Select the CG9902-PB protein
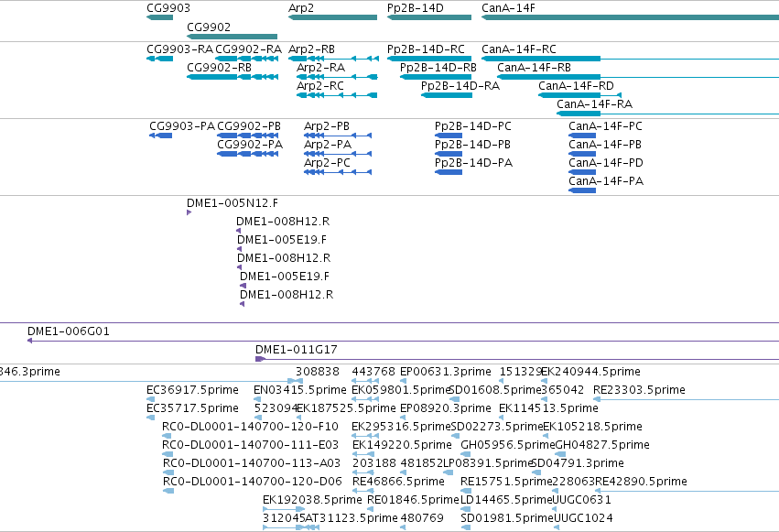Image resolution: width=779 pixels, height=532 pixels. point(247,136)
